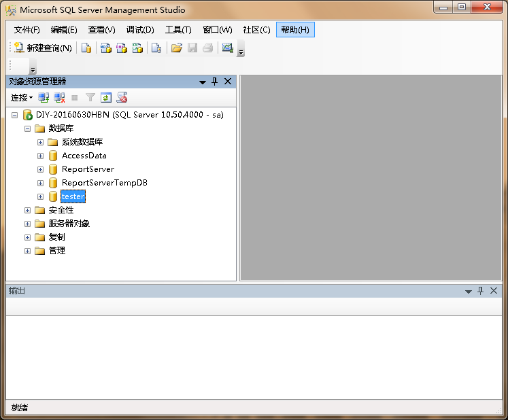The height and width of the screenshot is (420, 508).
Task: Click the Analysis Services DMX Query icon
Action: click(x=122, y=48)
